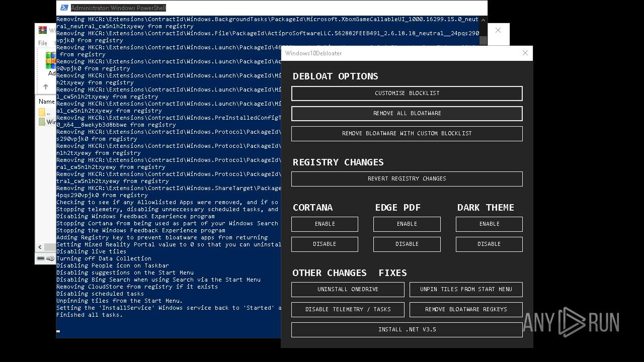Disable Dark Theme

point(489,244)
